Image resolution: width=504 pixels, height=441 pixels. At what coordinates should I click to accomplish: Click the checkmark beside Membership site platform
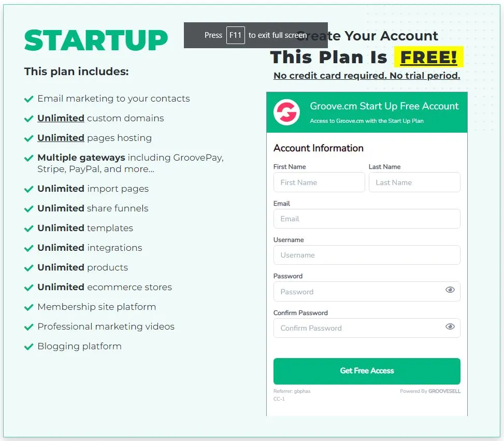pyautogui.click(x=28, y=307)
